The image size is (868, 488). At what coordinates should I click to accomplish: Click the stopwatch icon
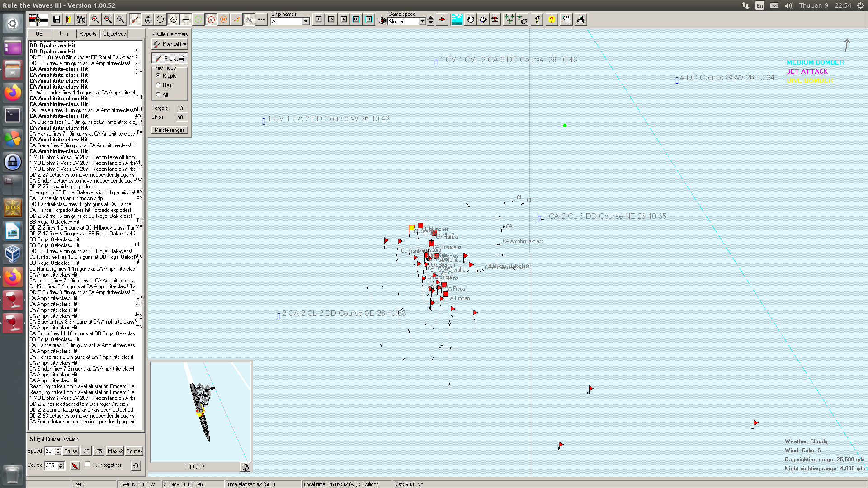[471, 19]
